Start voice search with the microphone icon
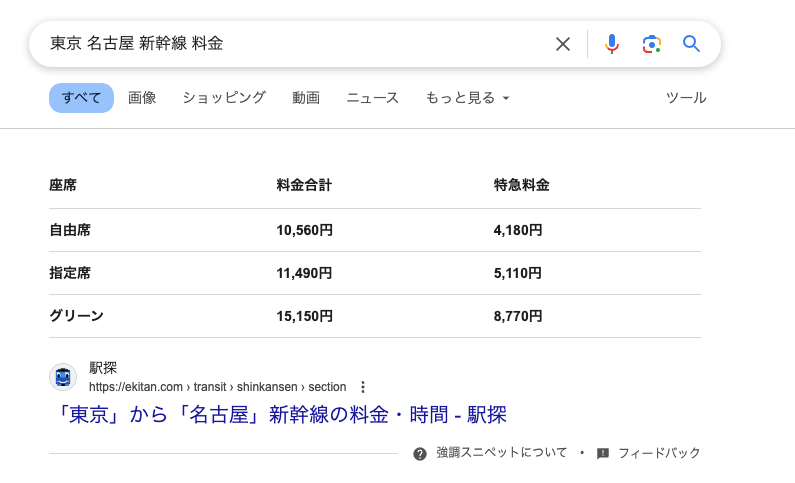Viewport: 795px width, 483px height. click(612, 44)
